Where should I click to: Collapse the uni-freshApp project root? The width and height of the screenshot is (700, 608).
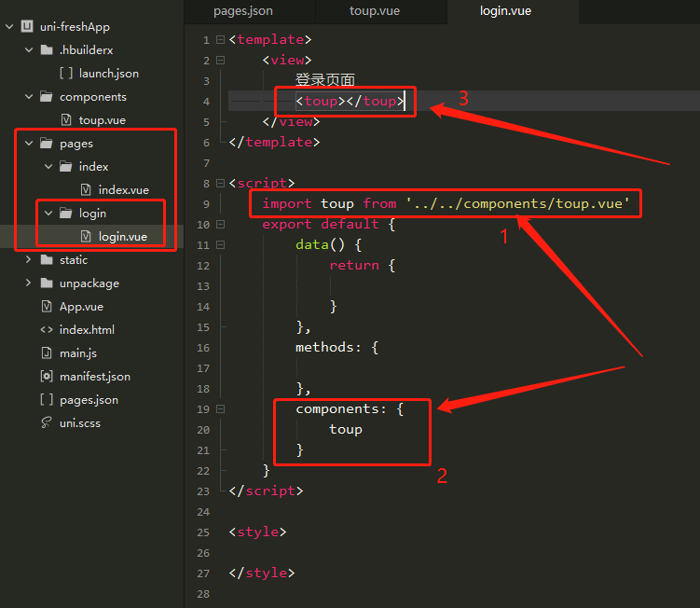pyautogui.click(x=9, y=27)
